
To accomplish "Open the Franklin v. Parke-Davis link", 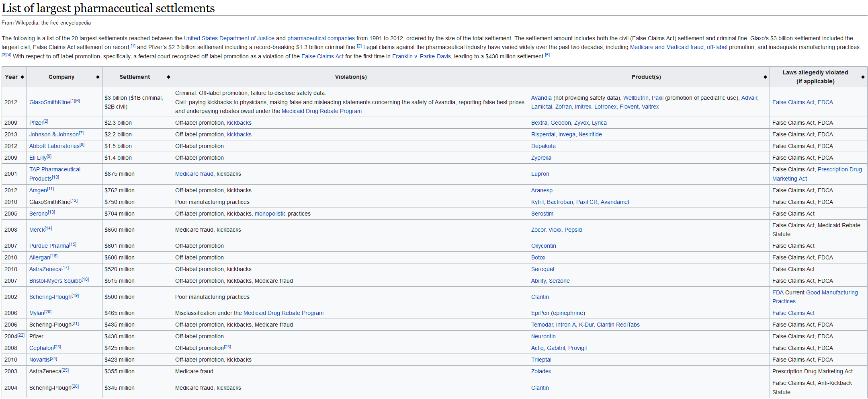I will click(x=422, y=56).
